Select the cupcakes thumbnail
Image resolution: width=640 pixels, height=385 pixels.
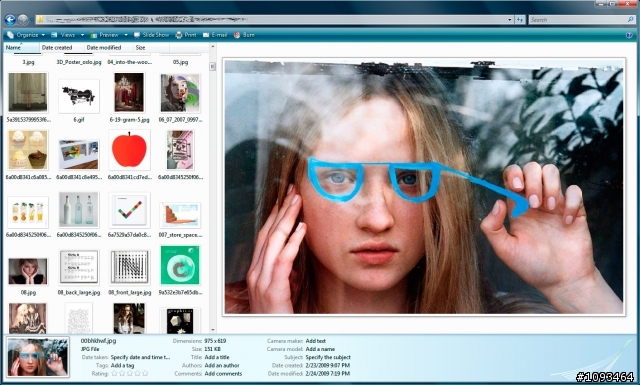[28, 149]
